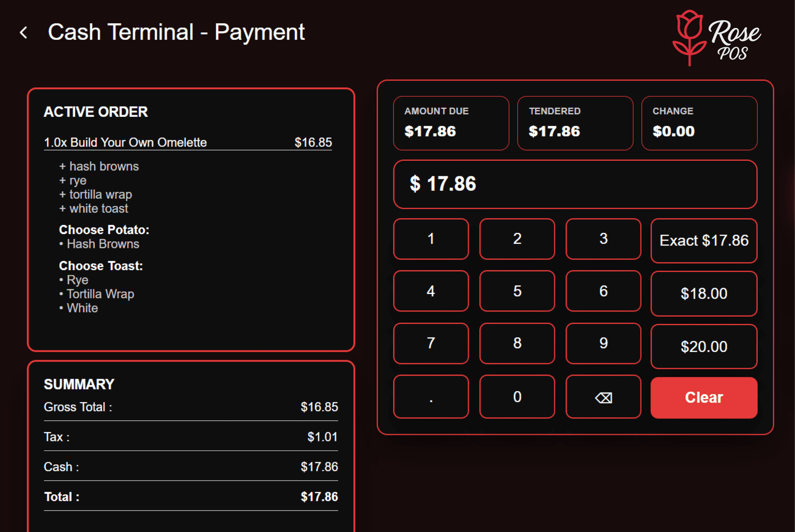Image resolution: width=795 pixels, height=532 pixels.
Task: Tap the $20.00 quick cash button
Action: click(x=704, y=347)
